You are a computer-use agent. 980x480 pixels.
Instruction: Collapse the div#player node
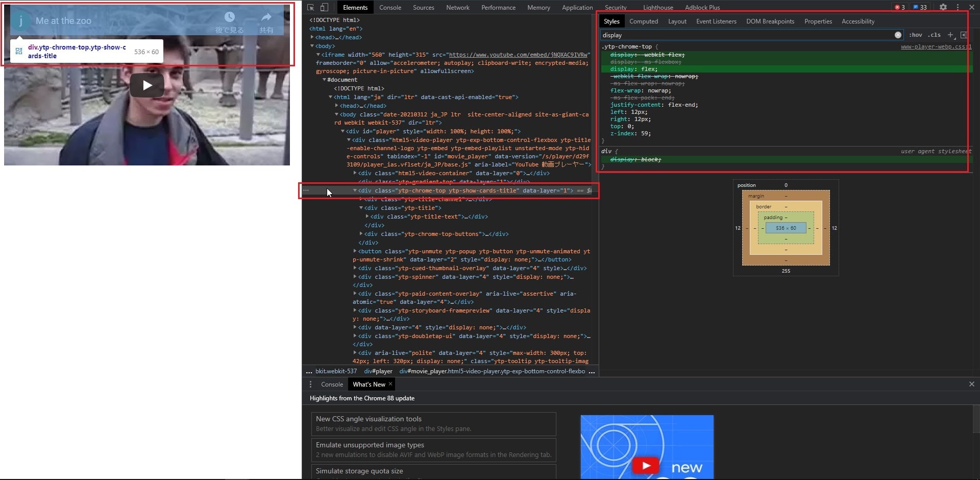click(x=342, y=131)
